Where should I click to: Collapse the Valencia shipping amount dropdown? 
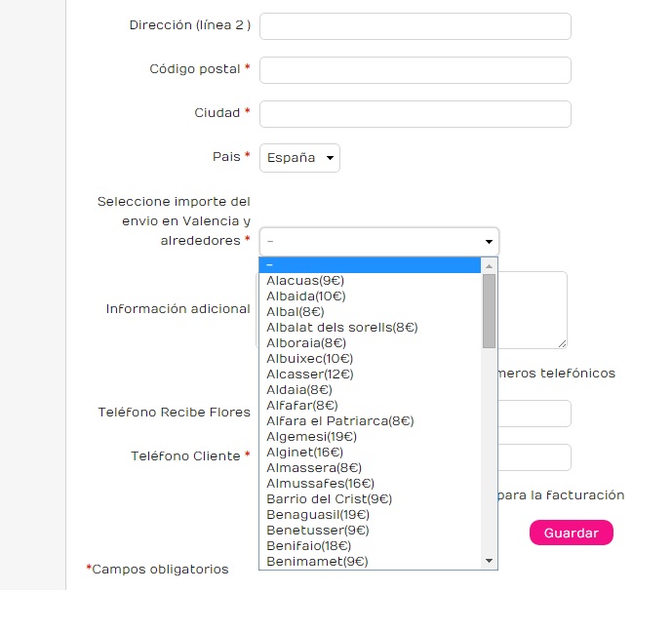point(379,242)
